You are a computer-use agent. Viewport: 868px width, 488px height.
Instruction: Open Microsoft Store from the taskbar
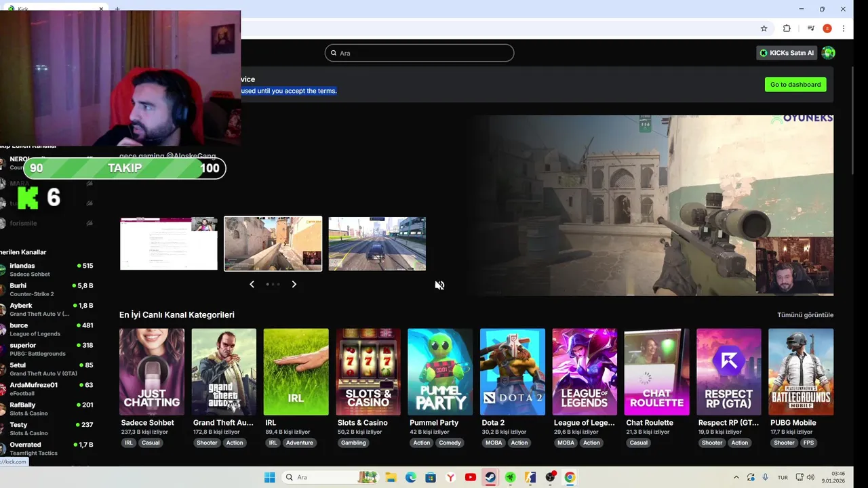click(x=431, y=477)
